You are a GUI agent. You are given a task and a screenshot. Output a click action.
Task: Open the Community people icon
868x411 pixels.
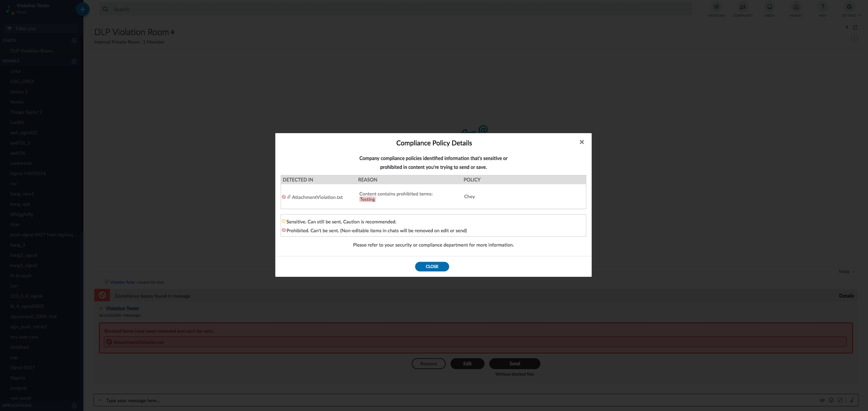point(743,7)
